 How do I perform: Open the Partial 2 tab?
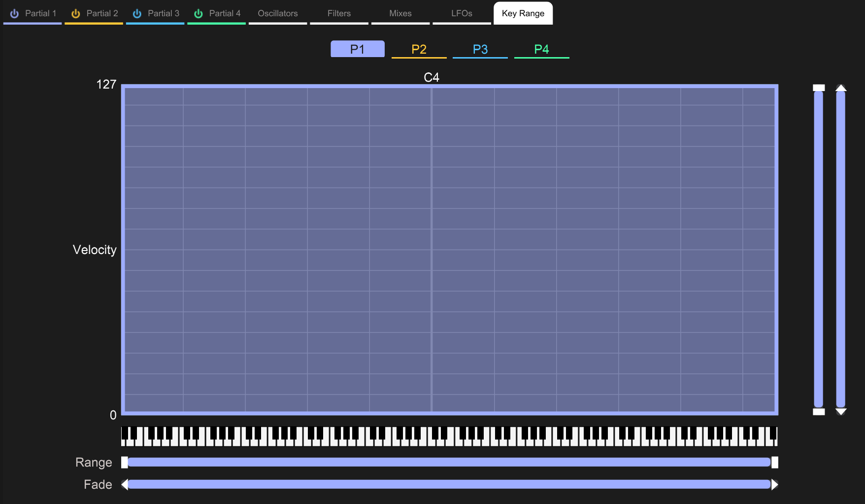94,13
